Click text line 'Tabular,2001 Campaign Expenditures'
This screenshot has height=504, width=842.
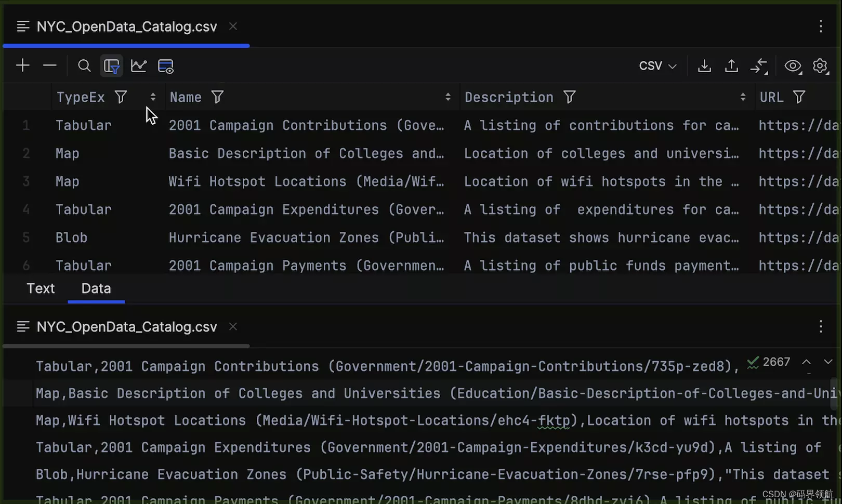438,447
